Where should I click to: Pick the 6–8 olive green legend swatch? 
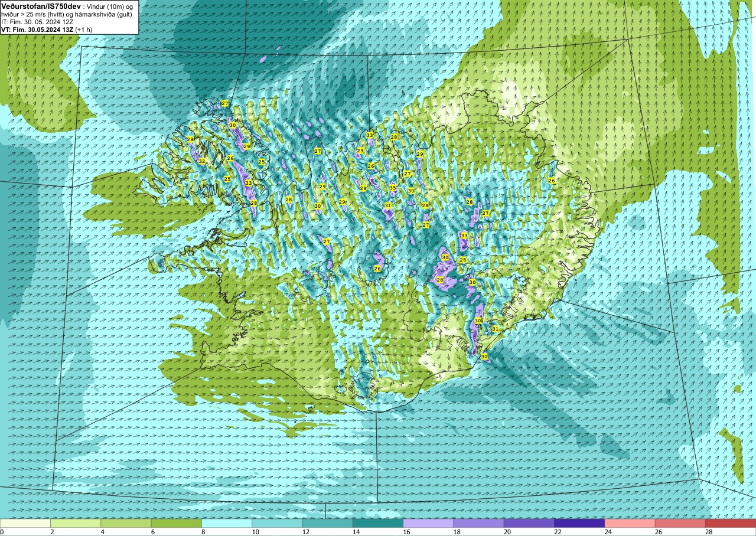pyautogui.click(x=177, y=523)
